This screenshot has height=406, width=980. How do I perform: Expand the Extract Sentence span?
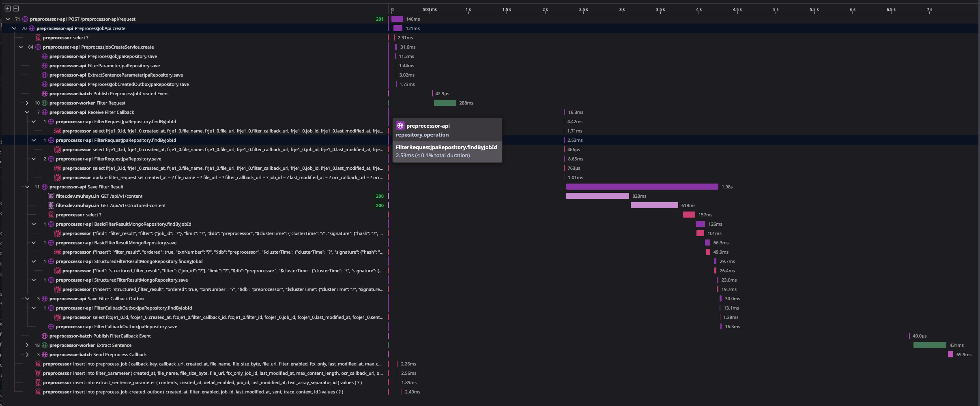pyautogui.click(x=27, y=345)
